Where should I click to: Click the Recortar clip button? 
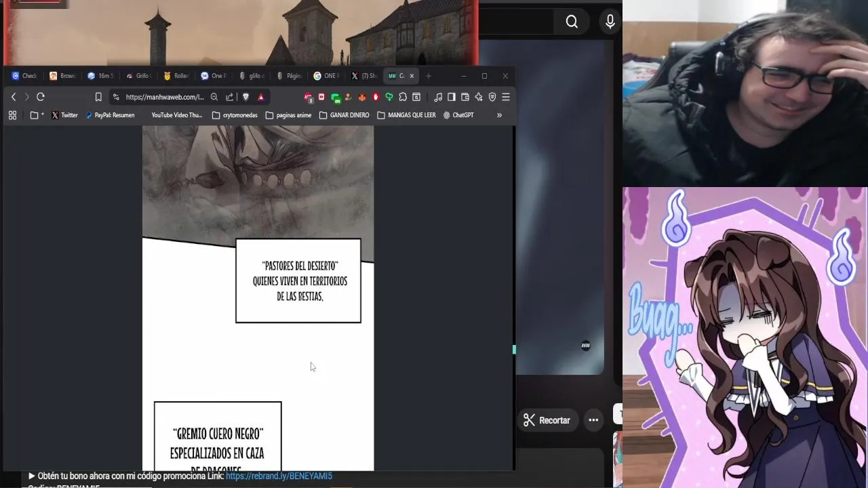547,420
